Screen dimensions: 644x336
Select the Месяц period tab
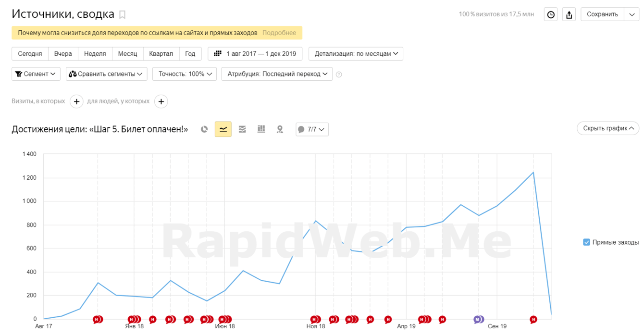(x=128, y=54)
